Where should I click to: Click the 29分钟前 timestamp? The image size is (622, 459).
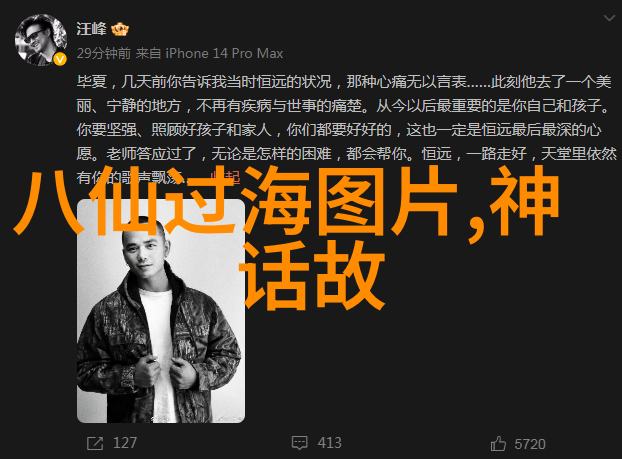[104, 53]
